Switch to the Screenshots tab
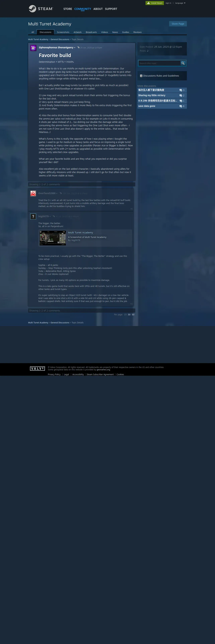The image size is (215, 644). click(63, 32)
